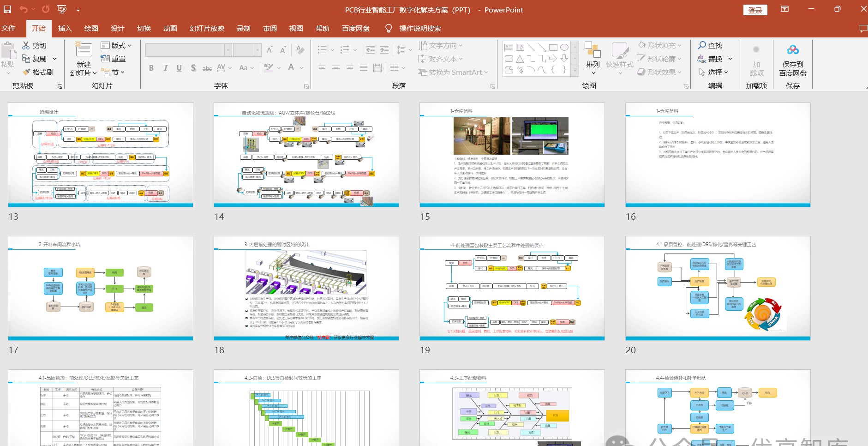Open the Layout (版式) dropdown
Image resolution: width=868 pixels, height=446 pixels.
coord(116,45)
